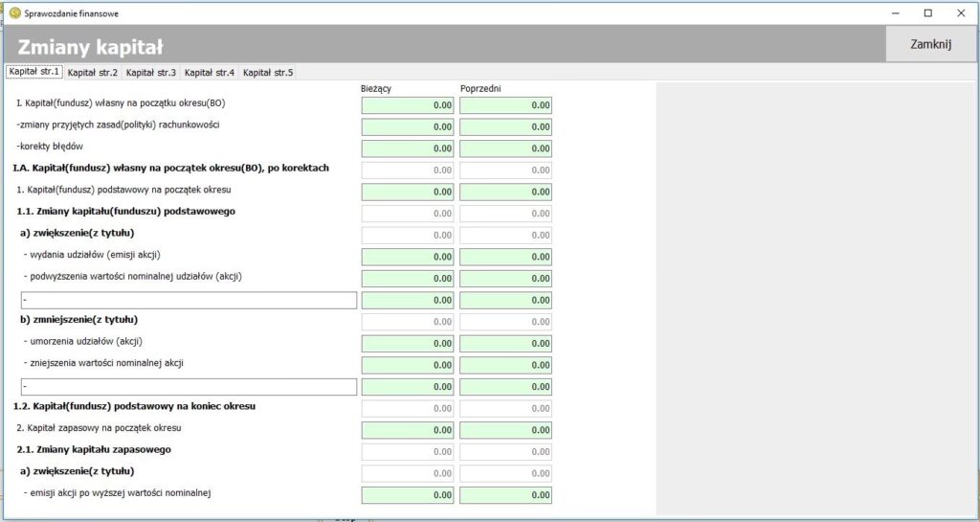Select Poprzedni field for podwyższenia wartości nominalnej udziałów

coord(505,279)
